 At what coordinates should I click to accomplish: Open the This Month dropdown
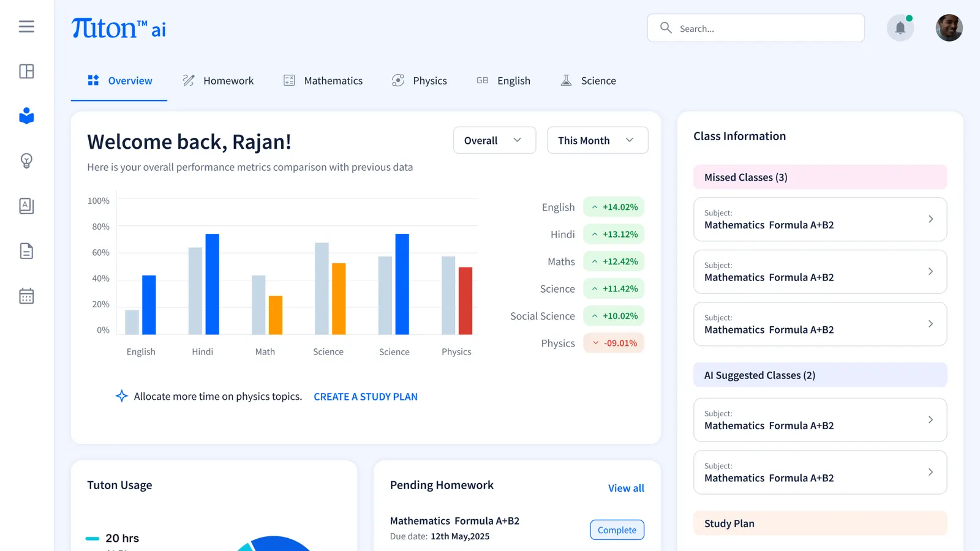point(597,140)
